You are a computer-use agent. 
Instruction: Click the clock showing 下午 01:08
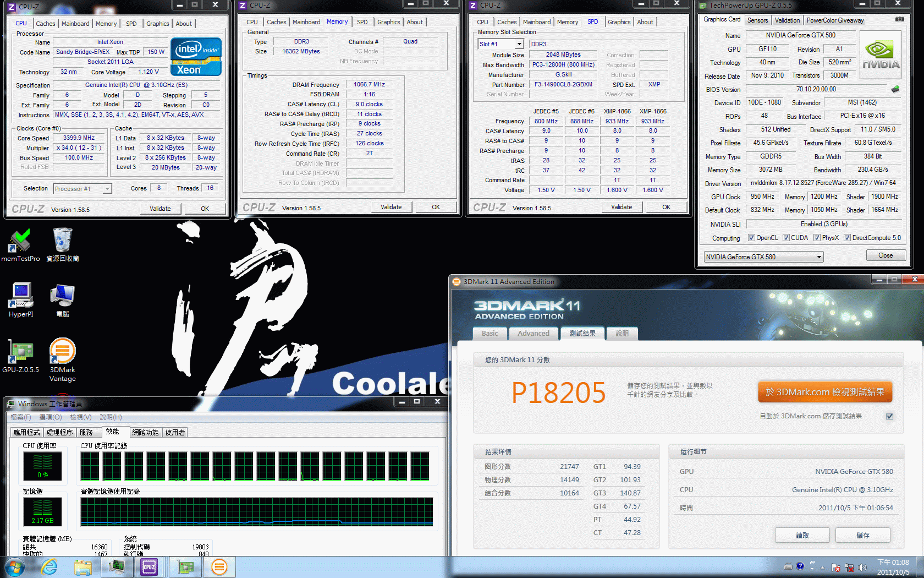pyautogui.click(x=893, y=563)
